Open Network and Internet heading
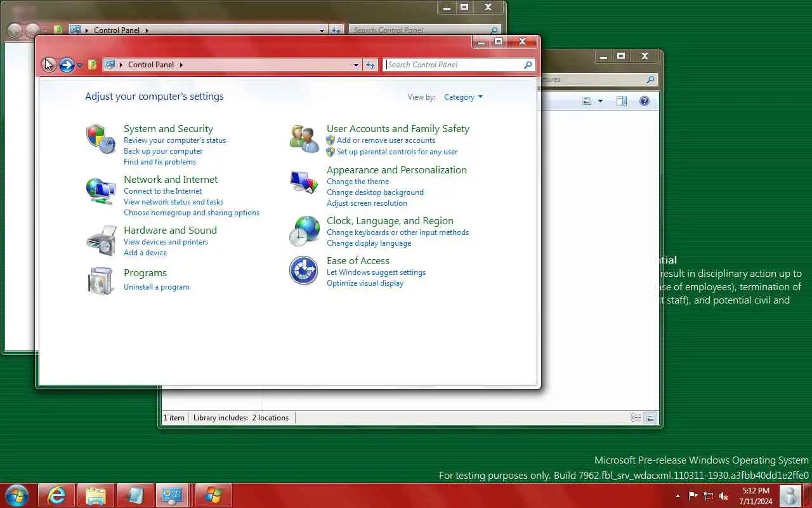Screen dimensions: 812x508 tap(171, 180)
